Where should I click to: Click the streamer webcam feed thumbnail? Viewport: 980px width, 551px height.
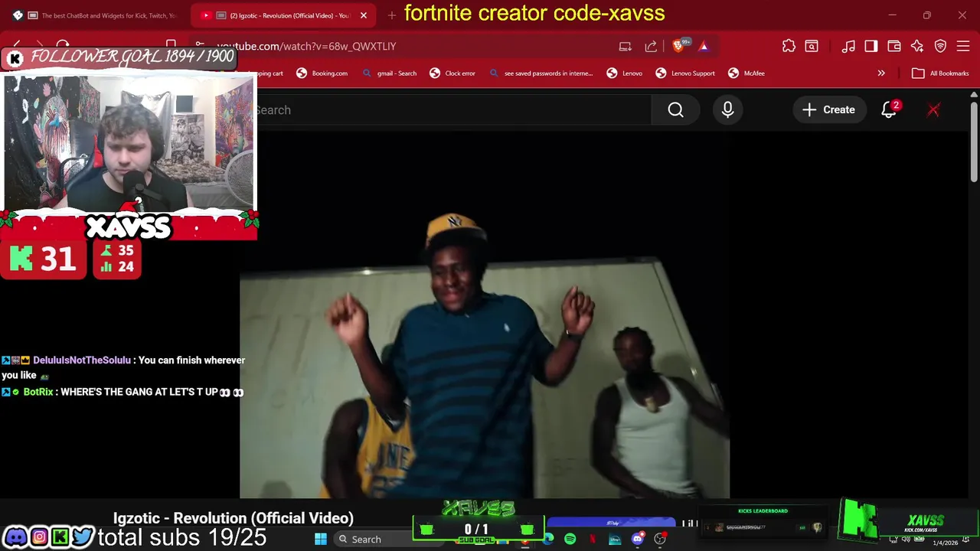point(129,143)
